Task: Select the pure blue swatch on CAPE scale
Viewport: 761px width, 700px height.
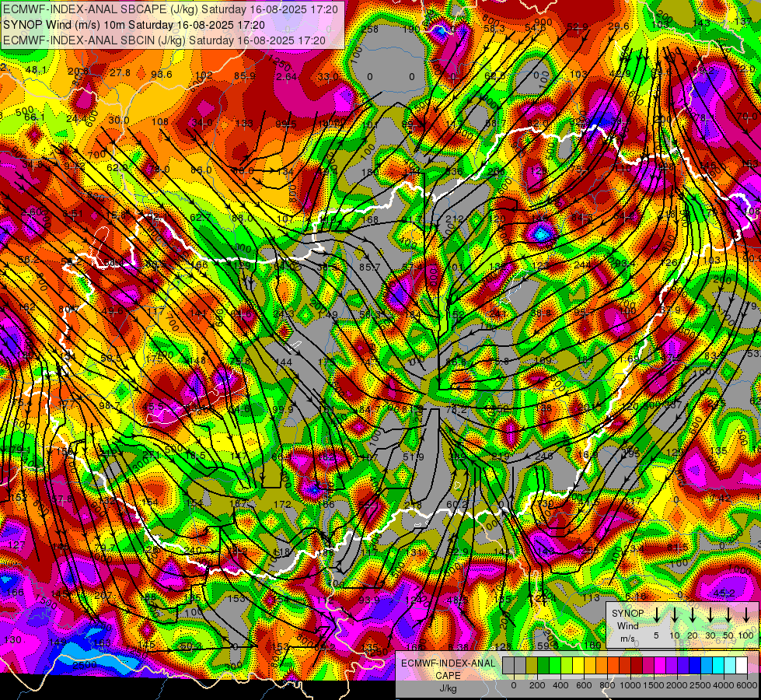Action: tap(696, 666)
